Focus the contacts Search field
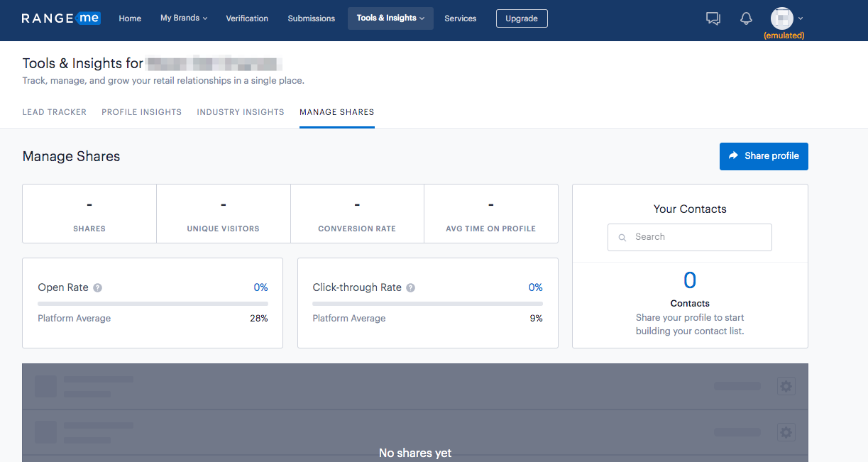The image size is (868, 462). (689, 237)
